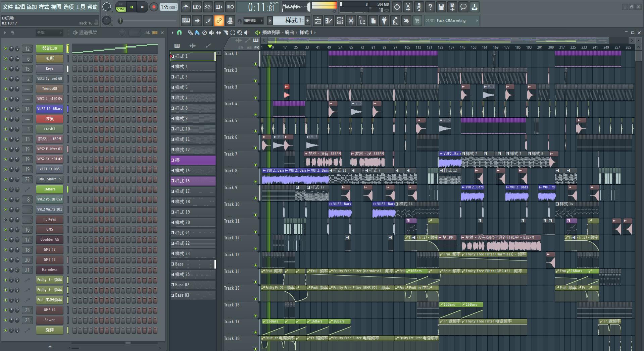
Task: Open the pattern selector arrow left of 样式 1
Action: (x=269, y=21)
